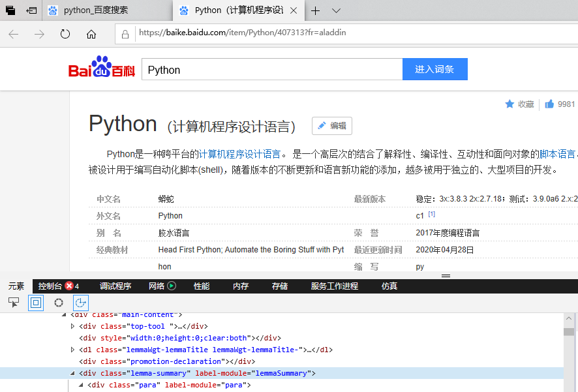This screenshot has width=578, height=392.
Task: Collapse the main-content div node
Action: [x=64, y=314]
